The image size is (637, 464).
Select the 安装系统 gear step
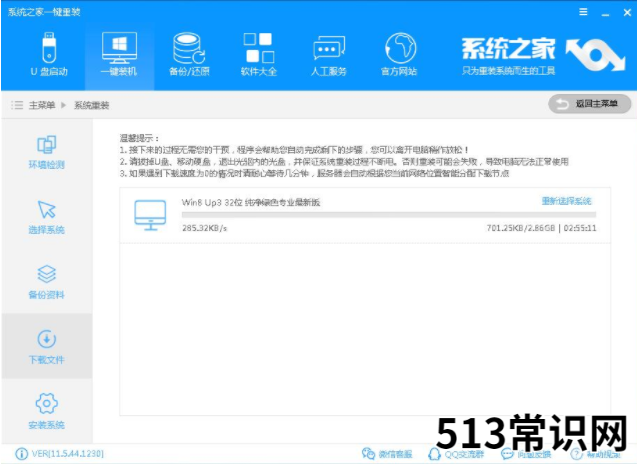coord(47,411)
